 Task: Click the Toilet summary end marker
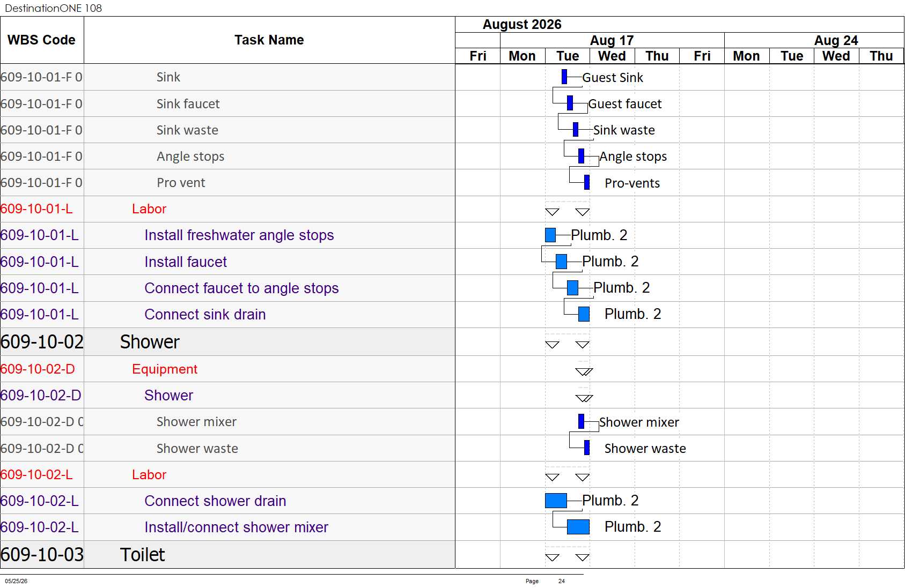(583, 557)
